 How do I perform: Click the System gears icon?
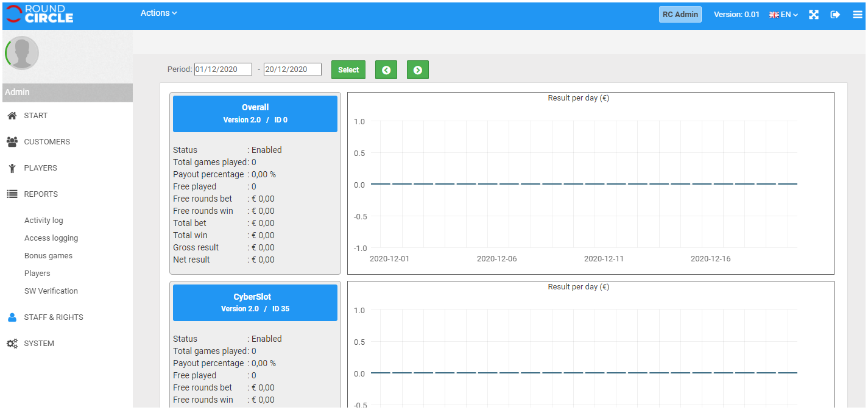(12, 344)
